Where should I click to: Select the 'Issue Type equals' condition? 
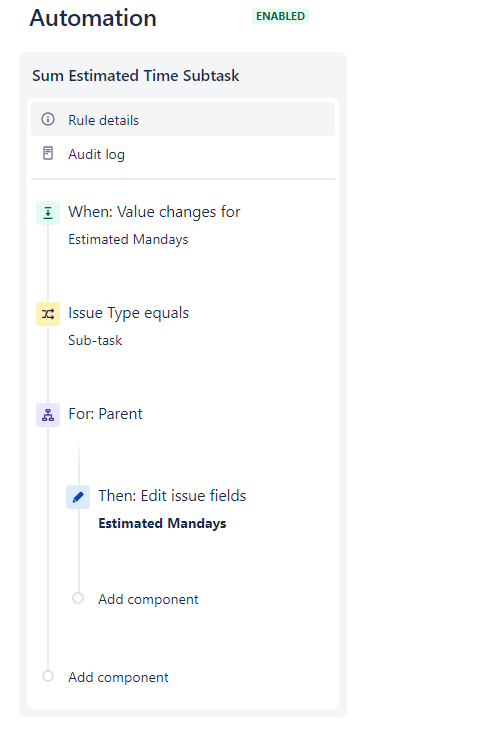pos(129,313)
